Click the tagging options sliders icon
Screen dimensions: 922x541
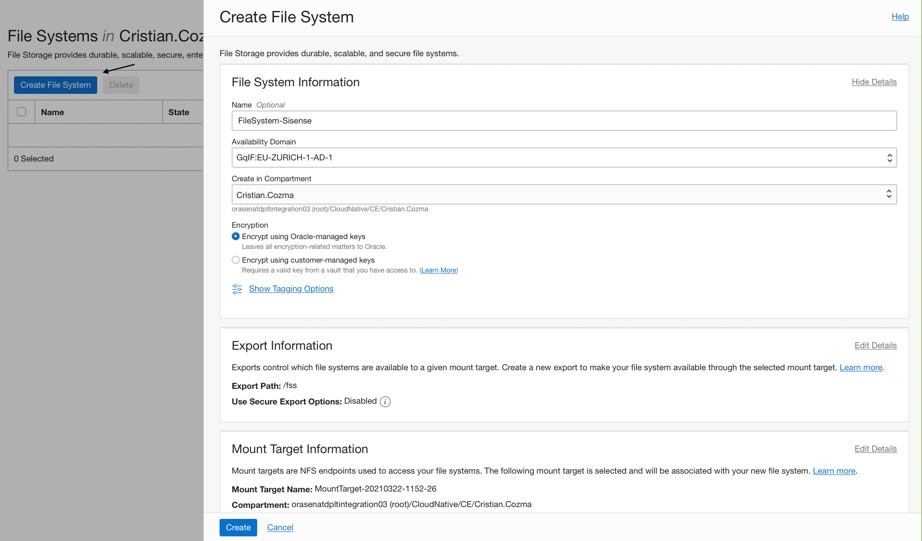(237, 289)
